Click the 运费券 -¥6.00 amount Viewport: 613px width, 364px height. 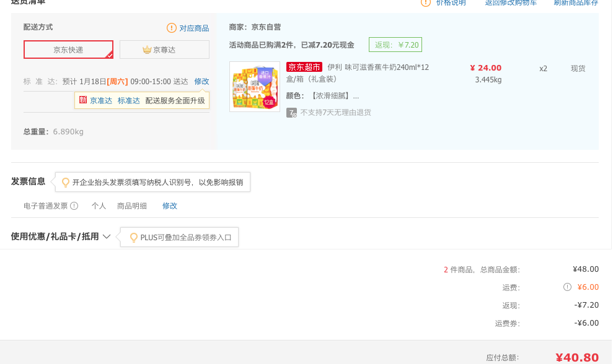(586, 323)
